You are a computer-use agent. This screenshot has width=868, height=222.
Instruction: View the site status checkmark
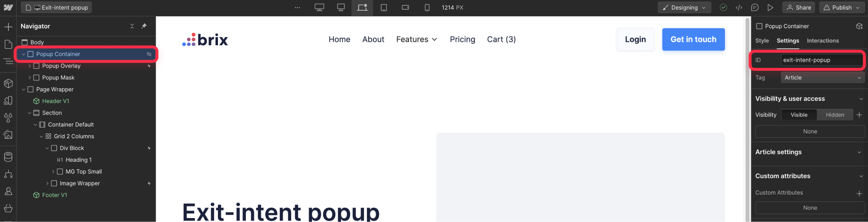coord(723,8)
